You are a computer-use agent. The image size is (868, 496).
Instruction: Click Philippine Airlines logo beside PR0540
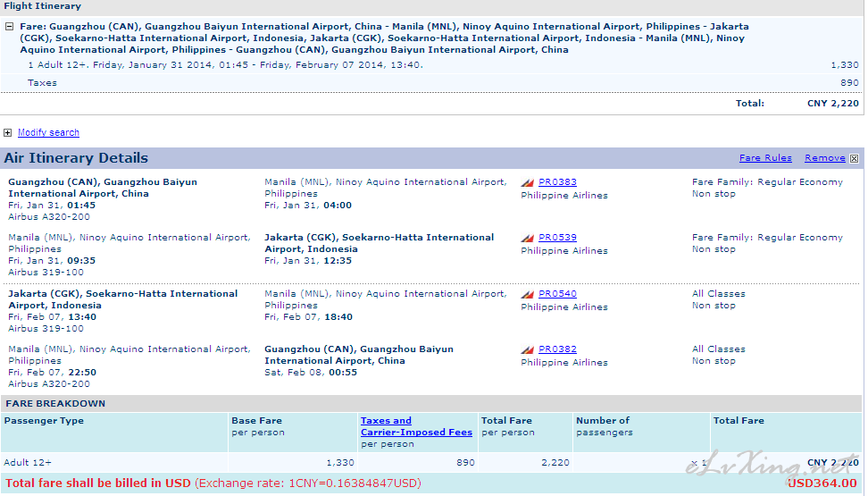click(x=528, y=294)
